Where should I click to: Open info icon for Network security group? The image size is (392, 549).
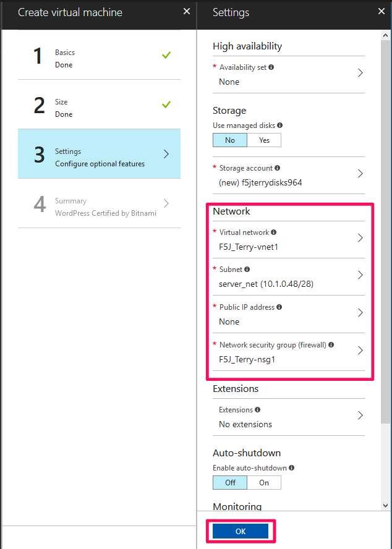pos(331,344)
